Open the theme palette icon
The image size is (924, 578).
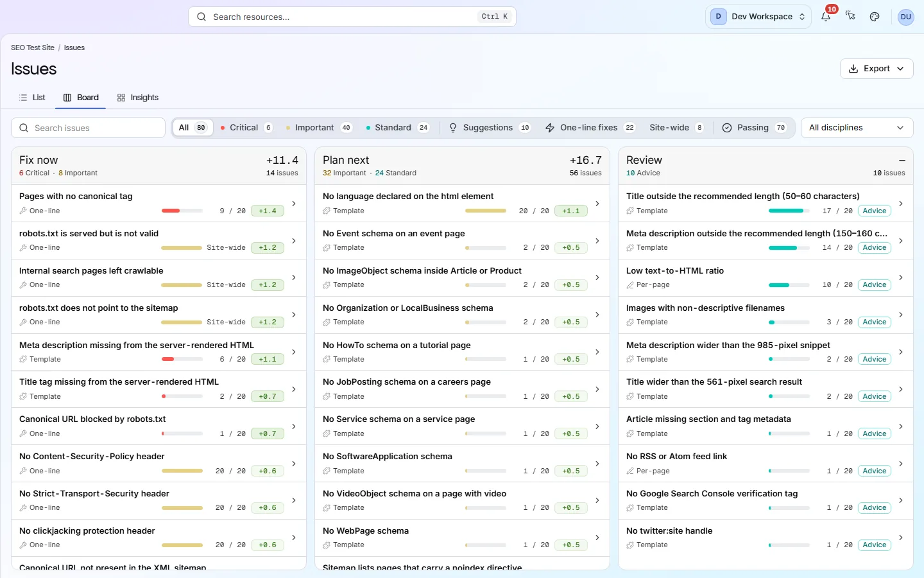click(875, 17)
